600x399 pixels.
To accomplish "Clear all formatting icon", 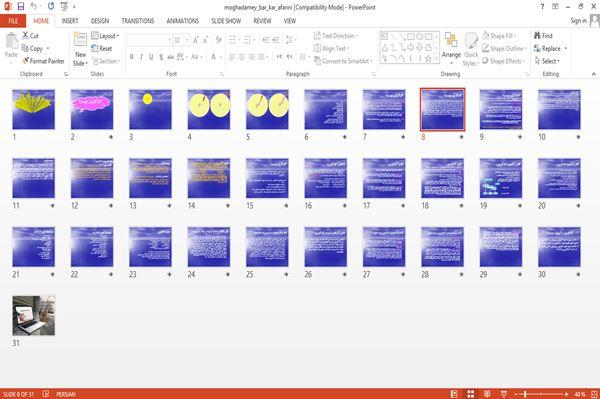I will point(218,40).
